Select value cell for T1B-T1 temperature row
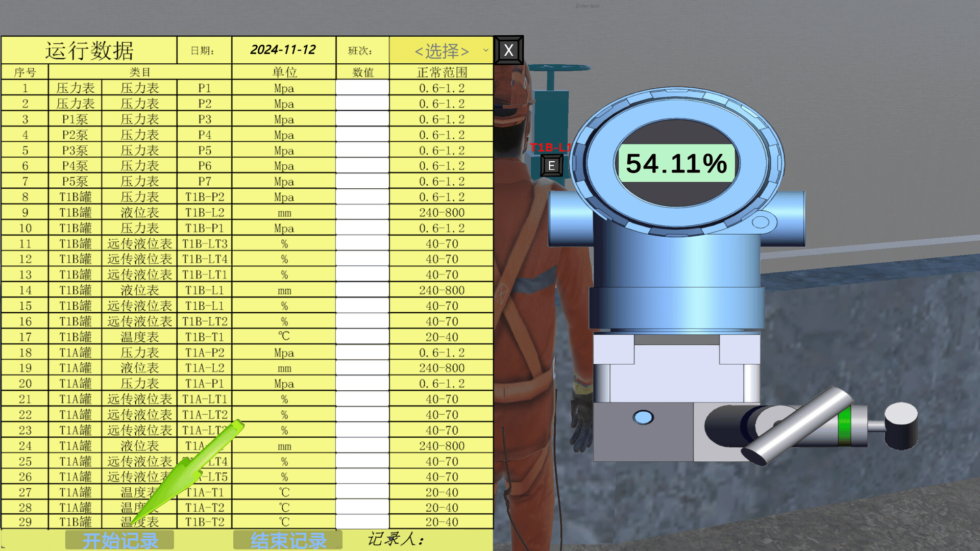Image resolution: width=980 pixels, height=551 pixels. click(362, 337)
